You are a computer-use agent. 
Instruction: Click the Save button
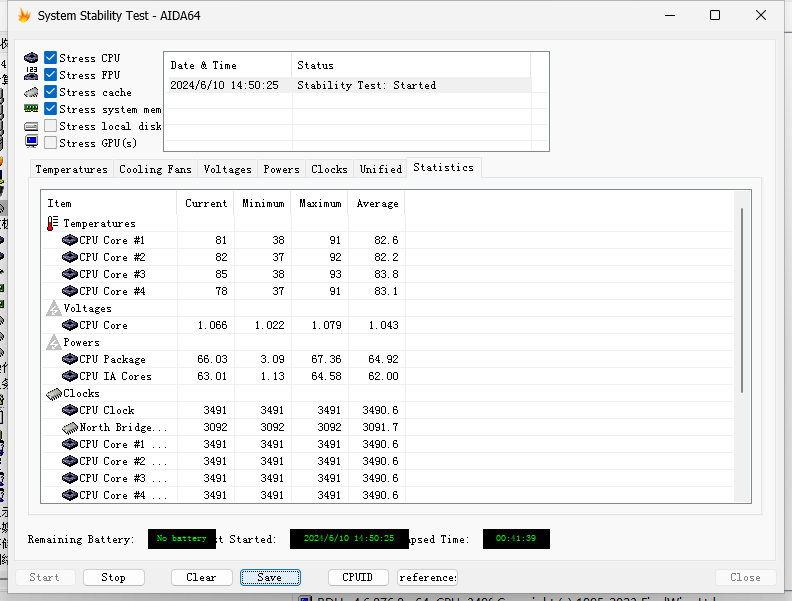(270, 577)
